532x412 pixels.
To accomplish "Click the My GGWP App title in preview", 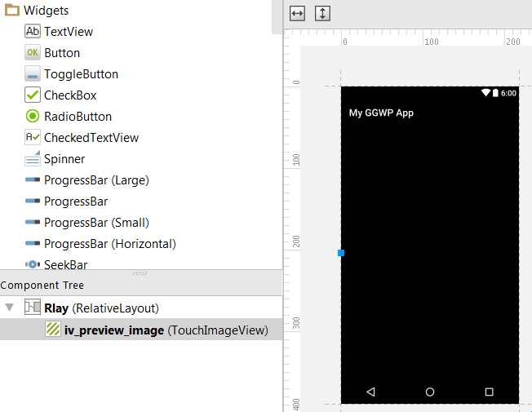I will (x=381, y=113).
